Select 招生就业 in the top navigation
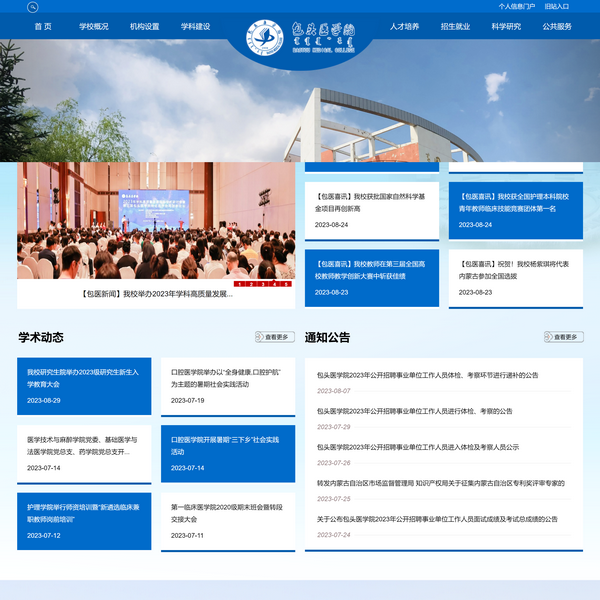The height and width of the screenshot is (600, 600). coord(455,27)
